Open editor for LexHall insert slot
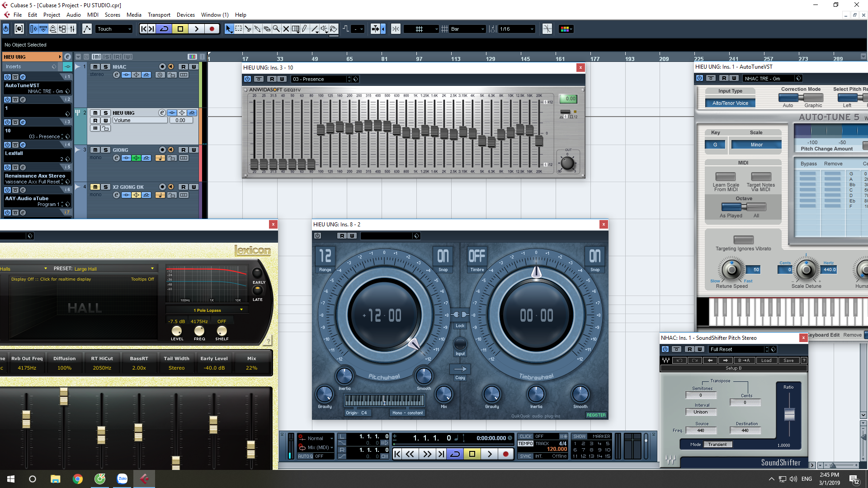This screenshot has height=488, width=868. click(23, 145)
